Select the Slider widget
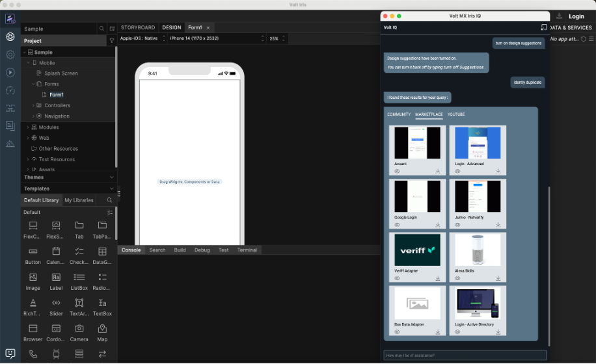Viewport: 596px width, 364px height. coord(56,307)
